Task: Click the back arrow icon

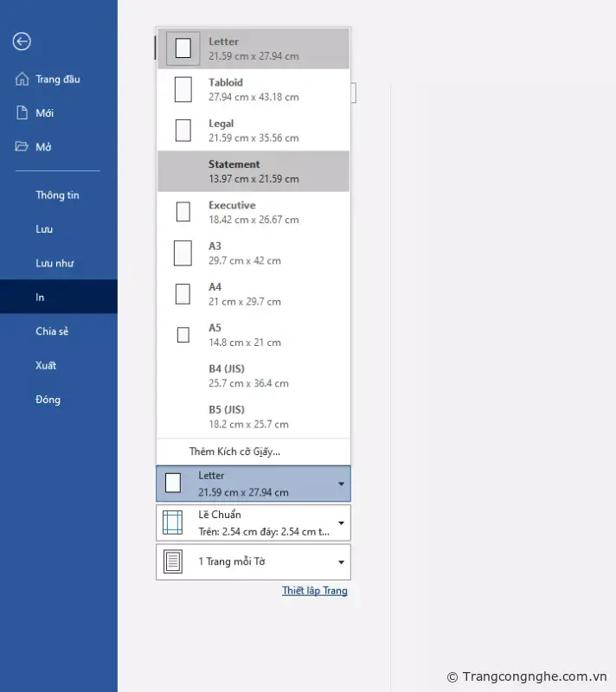Action: tap(22, 41)
